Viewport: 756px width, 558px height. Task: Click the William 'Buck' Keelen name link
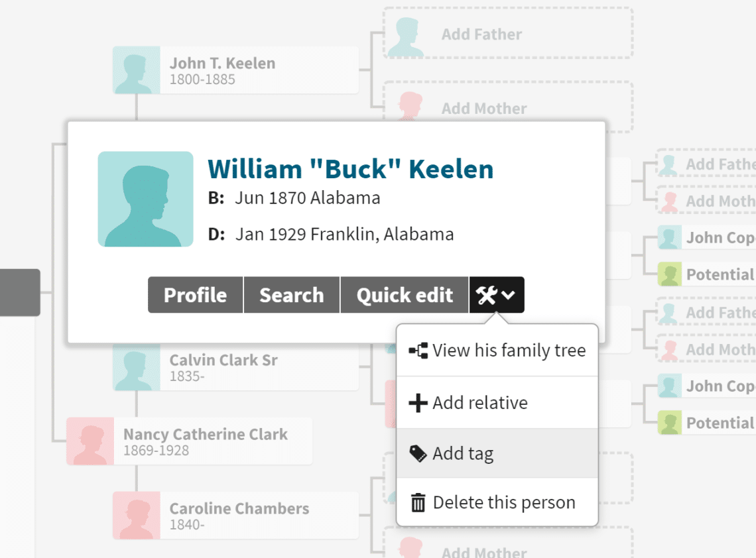coord(350,169)
